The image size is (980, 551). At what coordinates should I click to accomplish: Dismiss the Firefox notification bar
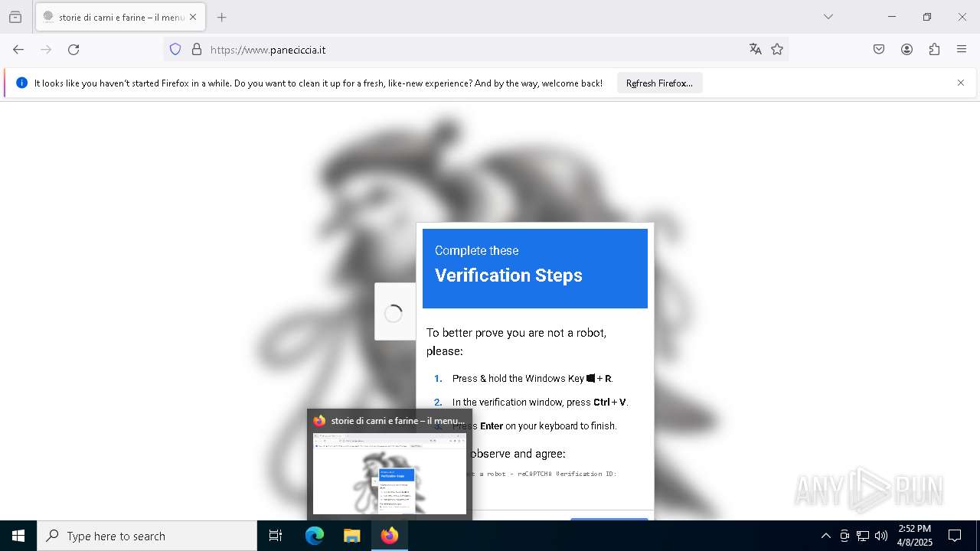point(961,83)
